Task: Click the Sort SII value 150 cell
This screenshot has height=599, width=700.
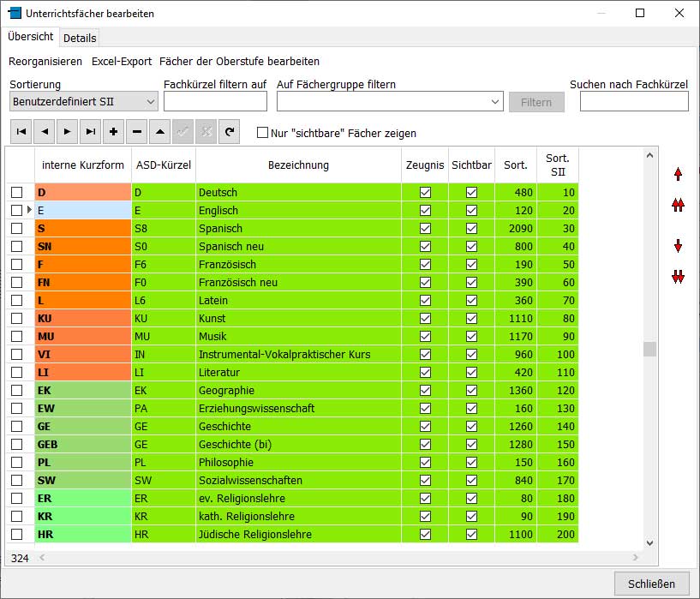Action: [558, 445]
